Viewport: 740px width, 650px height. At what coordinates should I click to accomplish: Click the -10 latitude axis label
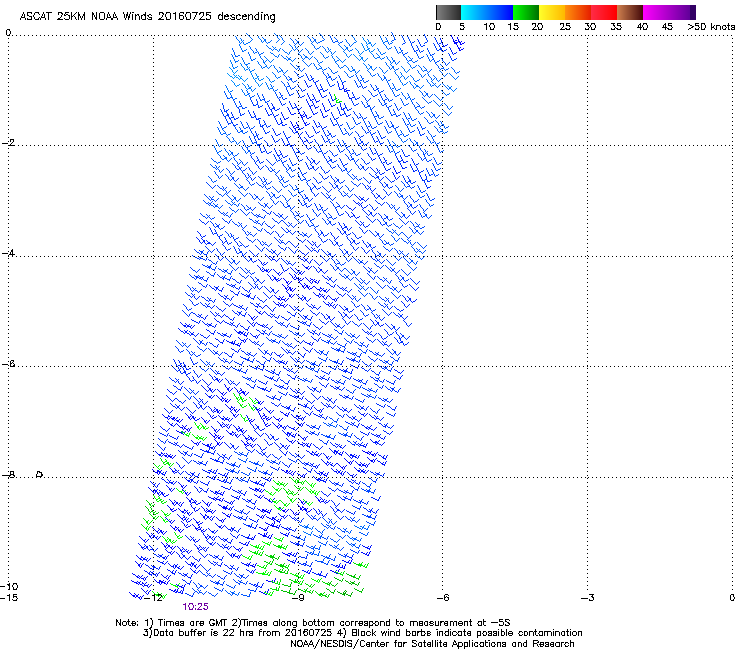pos(9,587)
